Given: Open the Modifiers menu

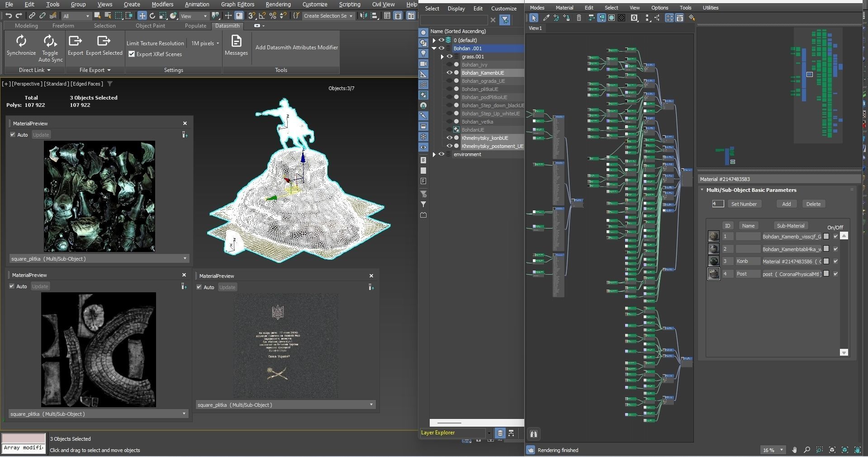Looking at the screenshot, I should (162, 4).
